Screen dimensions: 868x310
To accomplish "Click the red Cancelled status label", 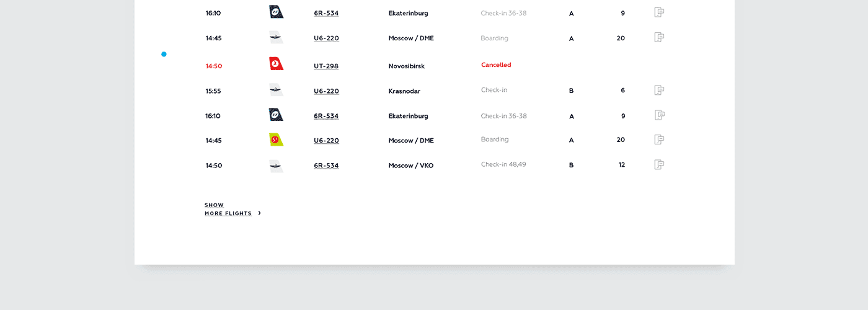I will (496, 65).
